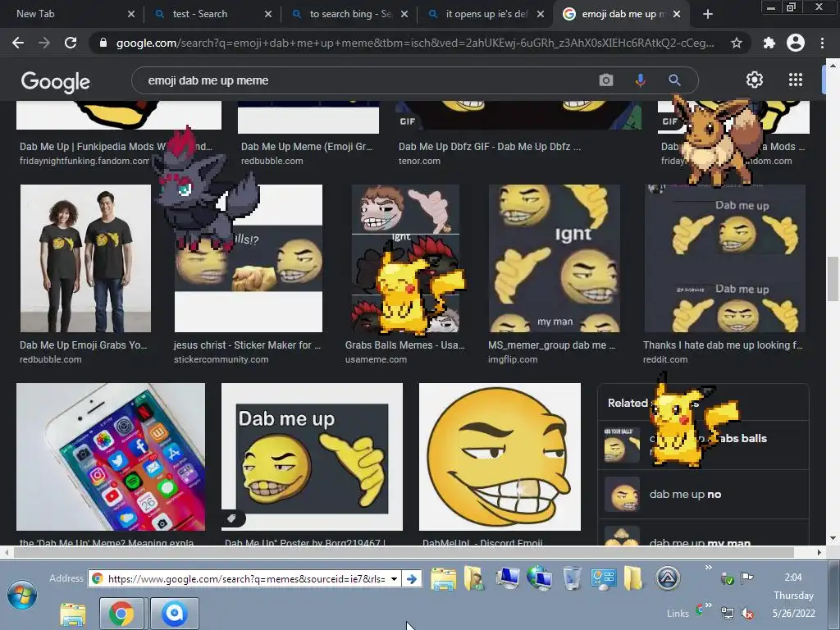This screenshot has height=630, width=840.
Task: Go back to the previous page in Chrome
Action: tap(18, 43)
